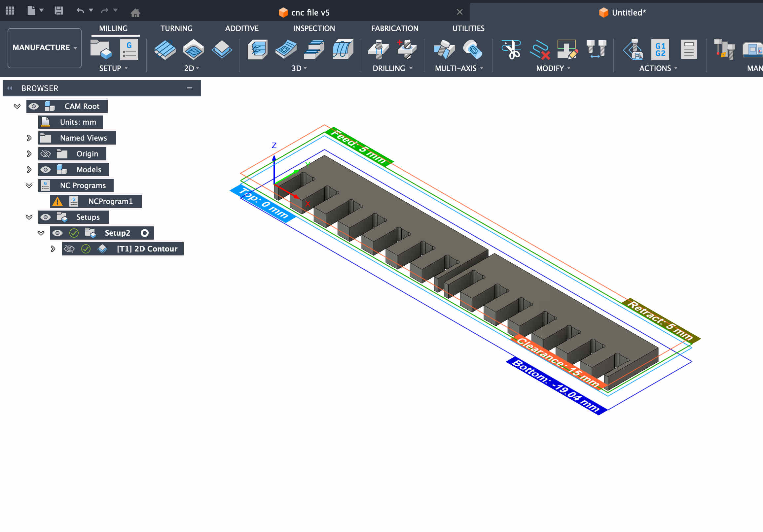The width and height of the screenshot is (763, 532).
Task: Select the 2D Adaptive Clearing tool
Action: click(165, 49)
